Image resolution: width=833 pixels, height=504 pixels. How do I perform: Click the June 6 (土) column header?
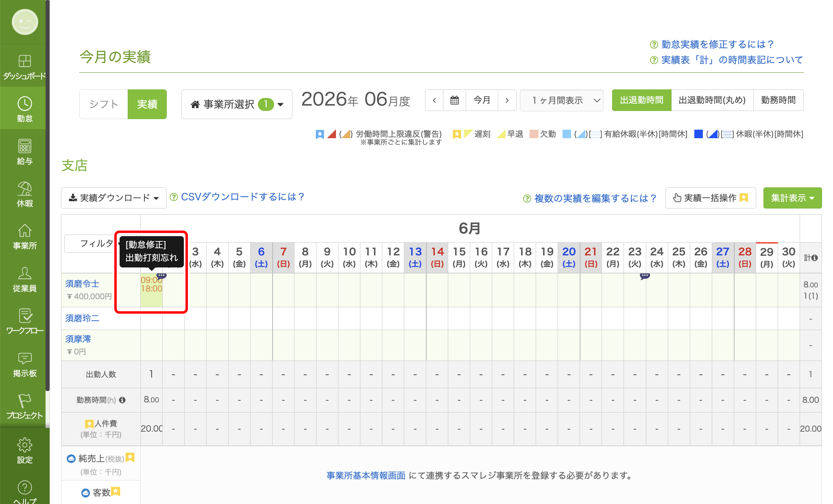click(261, 258)
